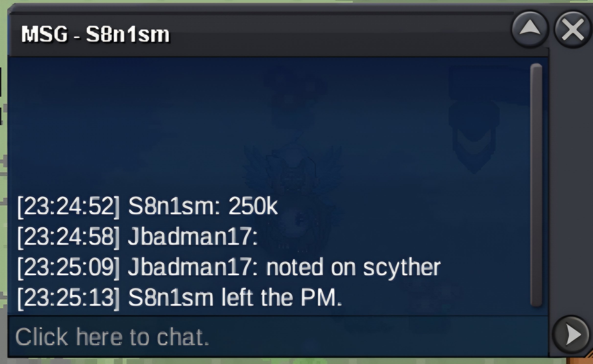Click the [23:25:09] timestamp

coord(68,268)
